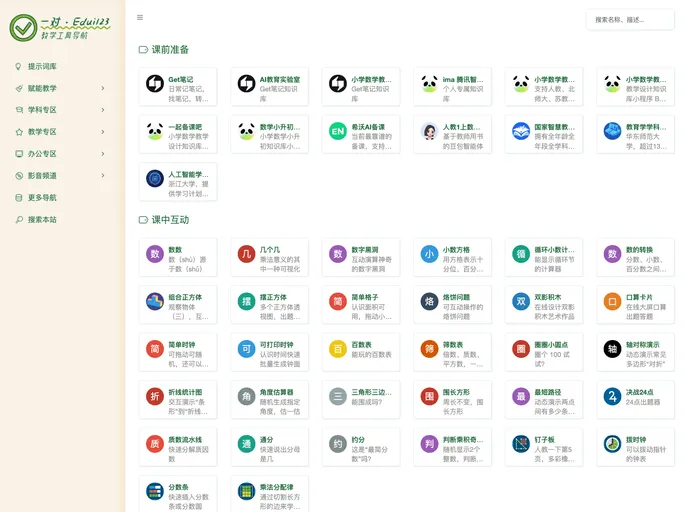Click the blue 小 icon for 小数方格
This screenshot has width=688, height=512.
coord(430,254)
